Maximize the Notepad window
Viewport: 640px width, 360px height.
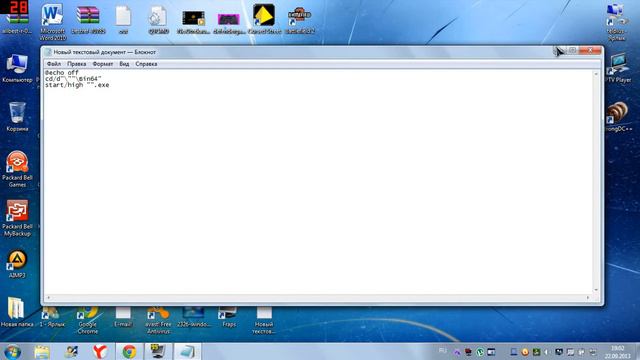pyautogui.click(x=573, y=50)
